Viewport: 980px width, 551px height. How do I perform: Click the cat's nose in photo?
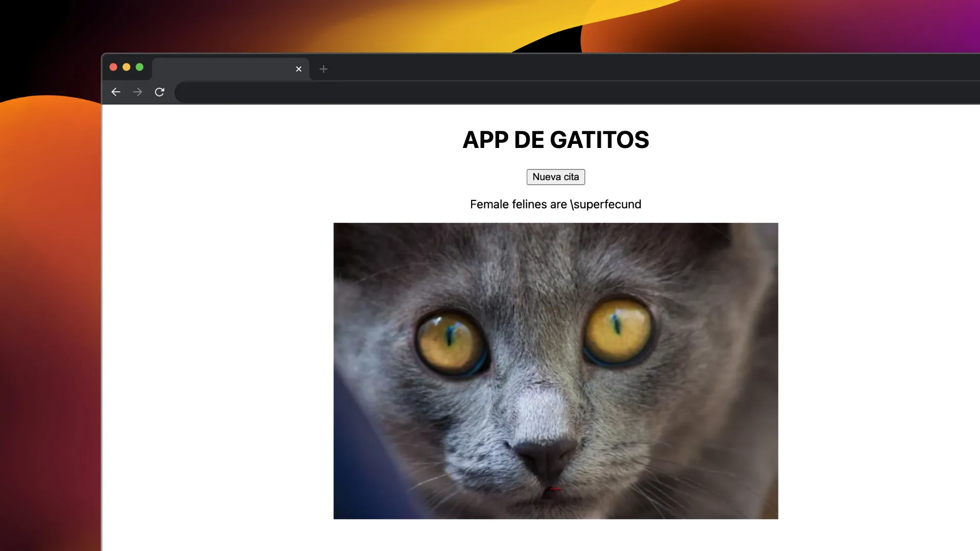[544, 457]
